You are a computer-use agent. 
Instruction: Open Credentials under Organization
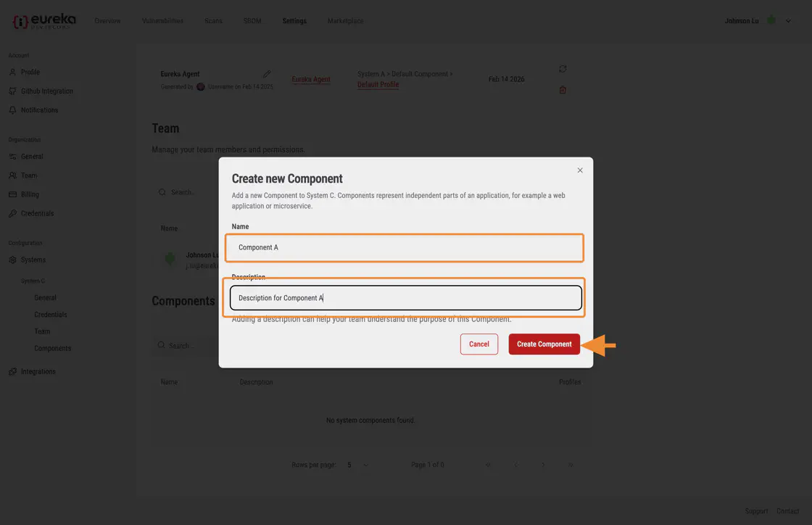[x=37, y=213]
